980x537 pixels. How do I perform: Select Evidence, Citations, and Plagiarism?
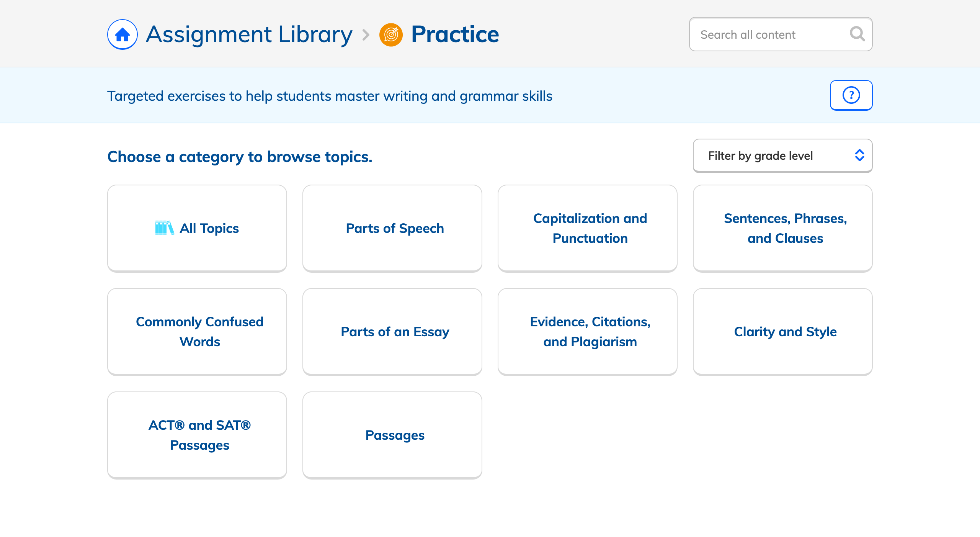[588, 332]
